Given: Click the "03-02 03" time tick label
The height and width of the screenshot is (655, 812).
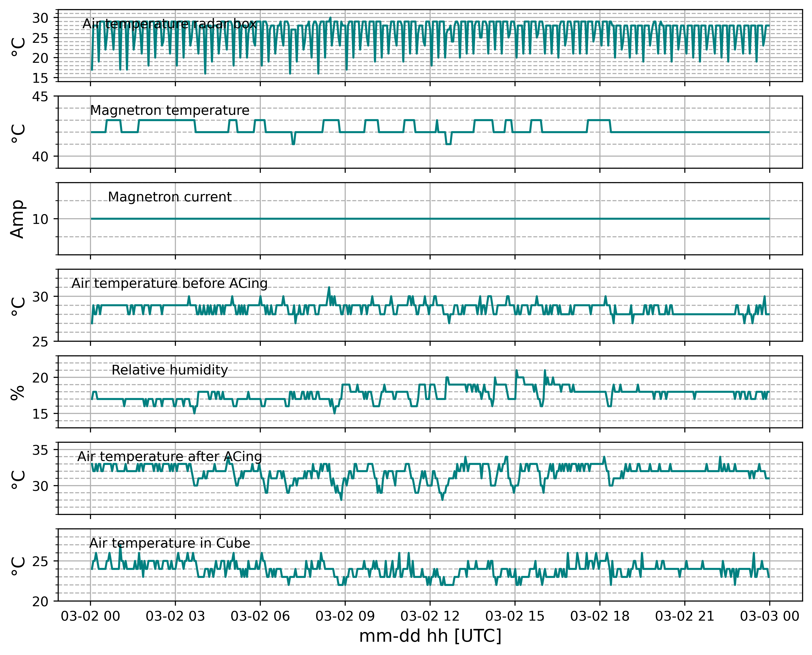Looking at the screenshot, I should (x=175, y=616).
